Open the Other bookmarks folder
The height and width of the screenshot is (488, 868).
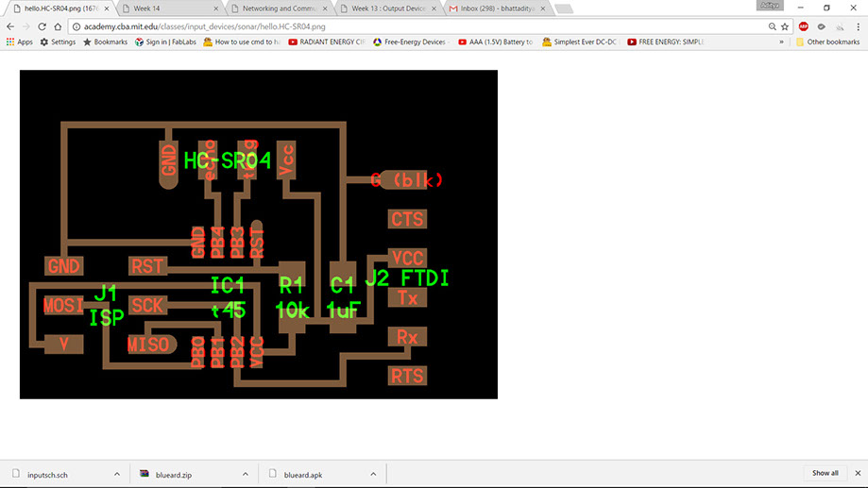[827, 42]
